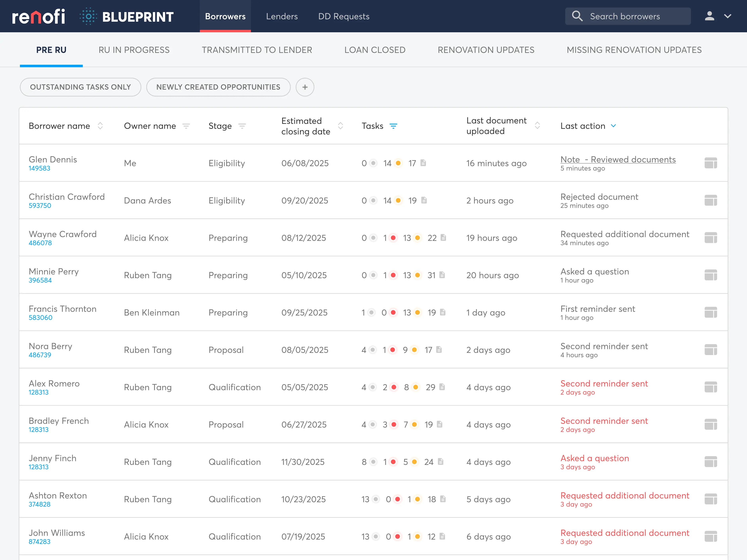Viewport: 747px width, 560px height.
Task: Click yellow task dot in Glen Dennis row
Action: (398, 163)
